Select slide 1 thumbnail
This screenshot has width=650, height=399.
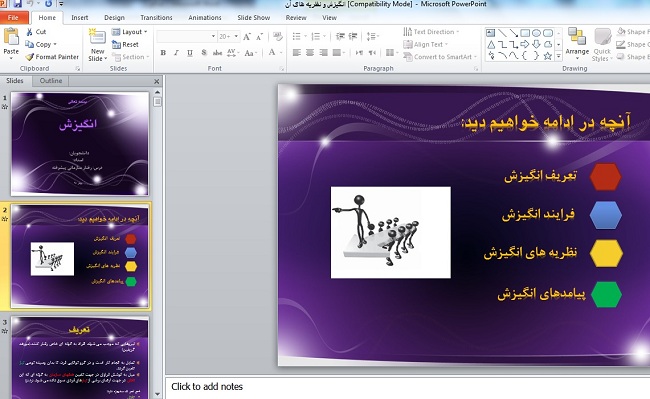coord(80,144)
